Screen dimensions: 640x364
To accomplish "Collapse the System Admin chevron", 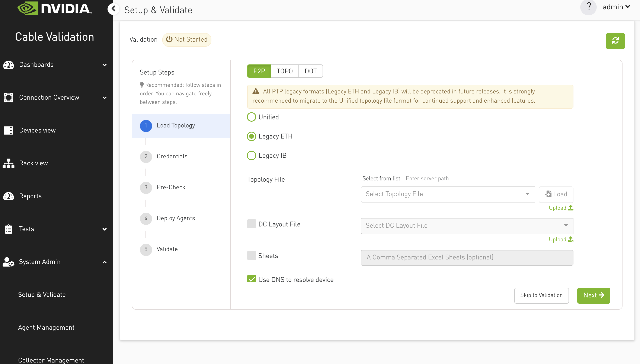I will [105, 262].
